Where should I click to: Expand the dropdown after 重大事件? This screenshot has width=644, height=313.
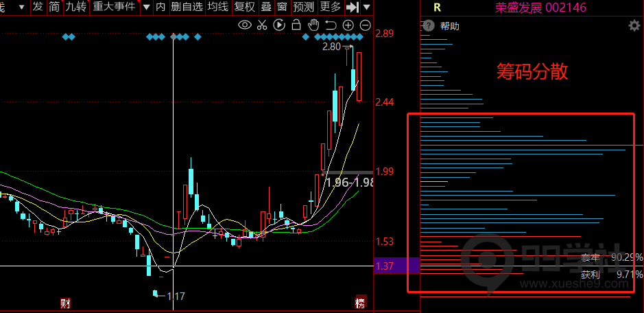pos(145,7)
